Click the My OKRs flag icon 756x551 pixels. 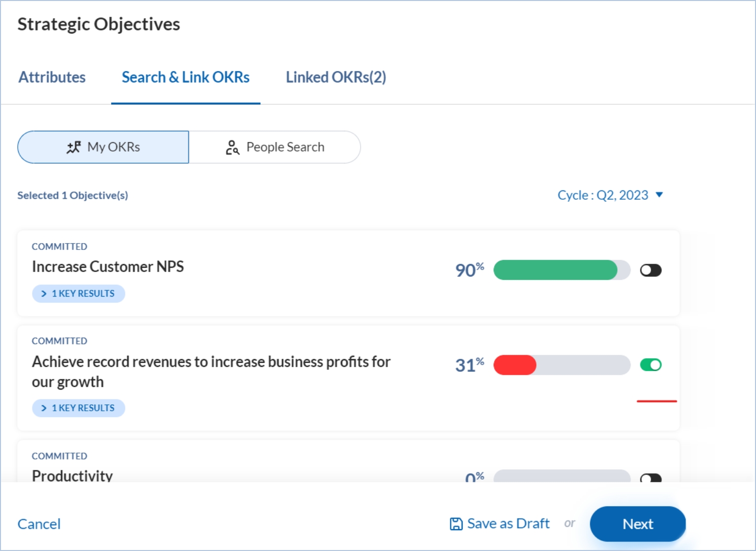tap(74, 147)
